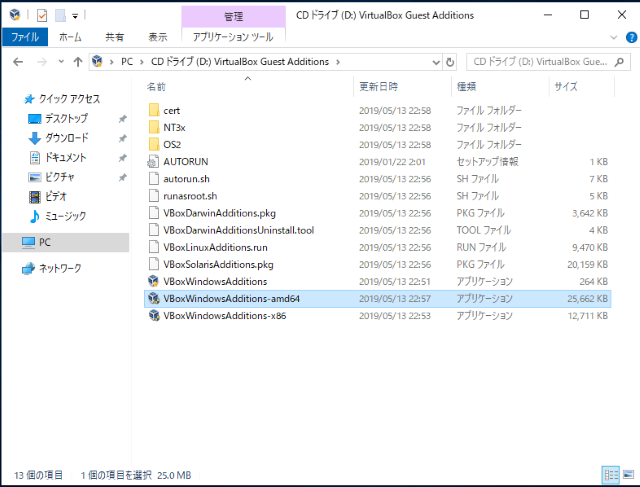Click the drive icon in the address bar

point(97,61)
